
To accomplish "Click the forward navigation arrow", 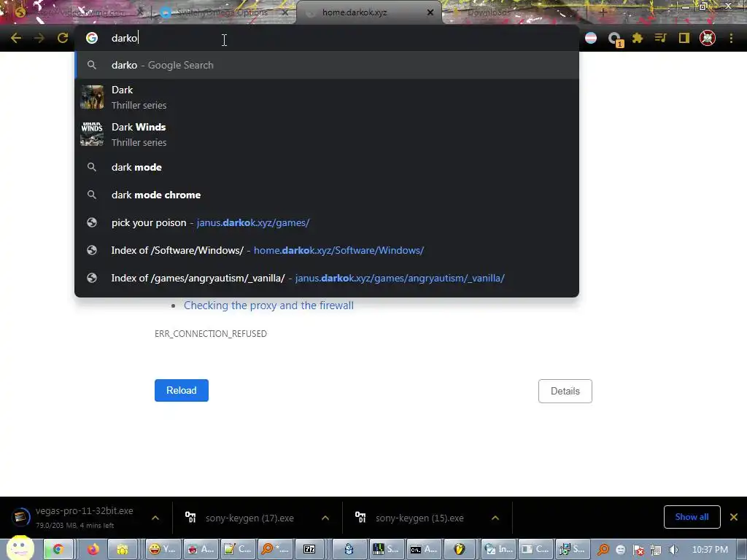I will (x=39, y=38).
